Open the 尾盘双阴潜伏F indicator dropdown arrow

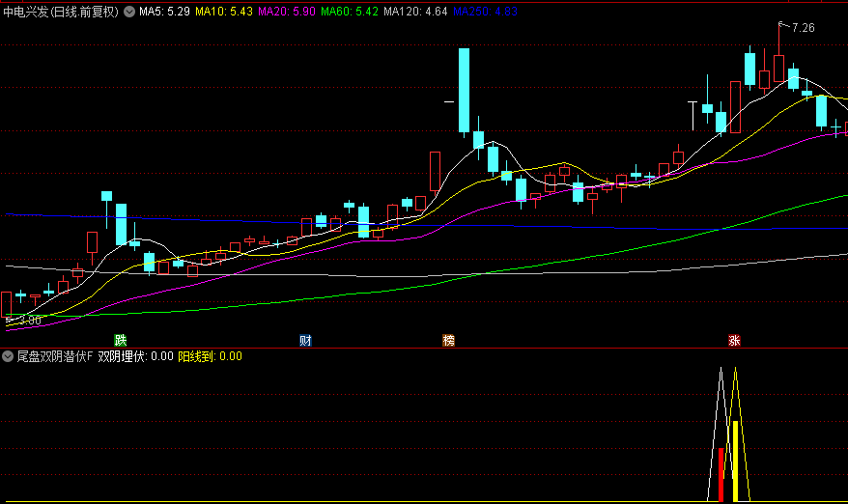point(8,356)
